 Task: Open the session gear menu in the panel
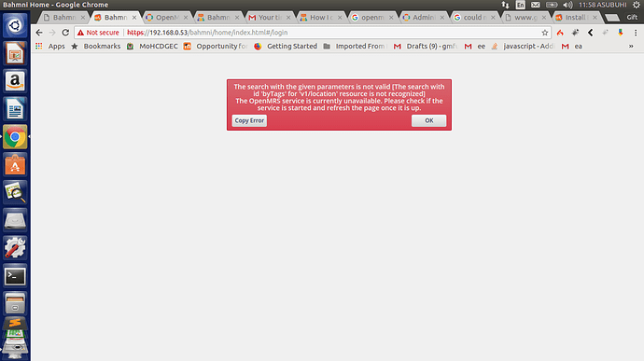[637, 5]
